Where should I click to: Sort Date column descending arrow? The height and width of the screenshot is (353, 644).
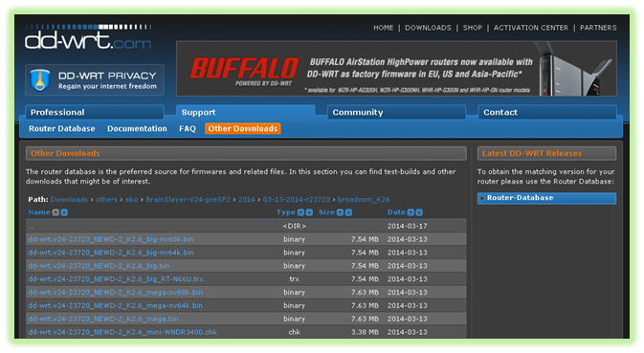click(411, 212)
